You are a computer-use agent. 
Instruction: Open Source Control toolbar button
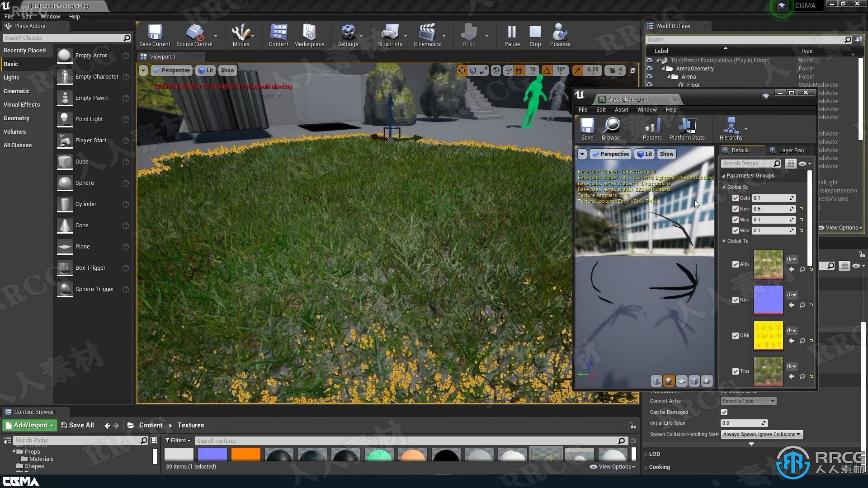194,35
